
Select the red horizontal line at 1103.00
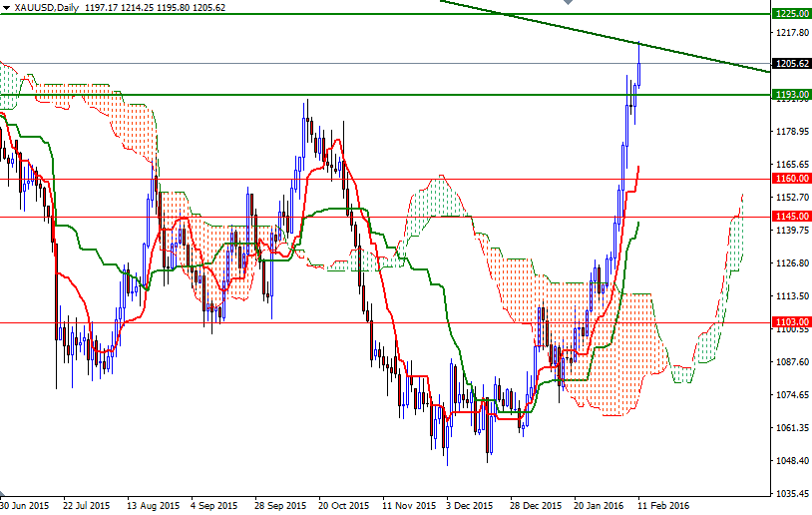(x=386, y=322)
